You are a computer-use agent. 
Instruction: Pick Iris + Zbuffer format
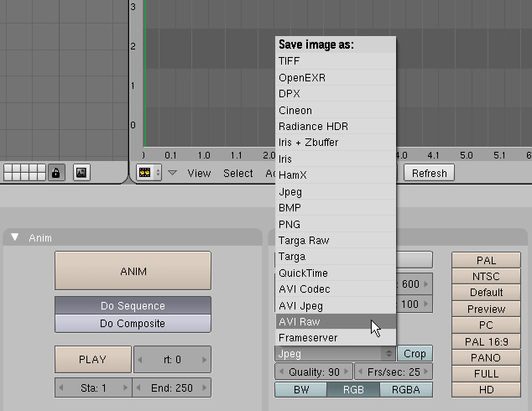(x=336, y=143)
